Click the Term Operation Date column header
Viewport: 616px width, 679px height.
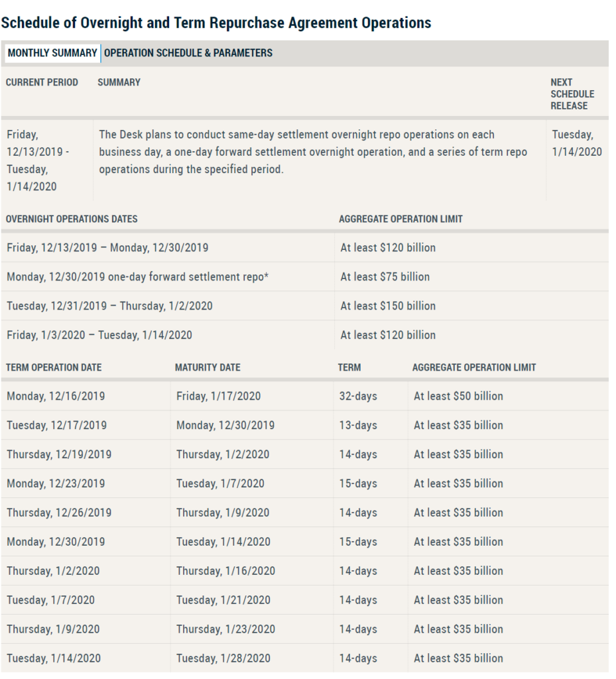pyautogui.click(x=54, y=367)
